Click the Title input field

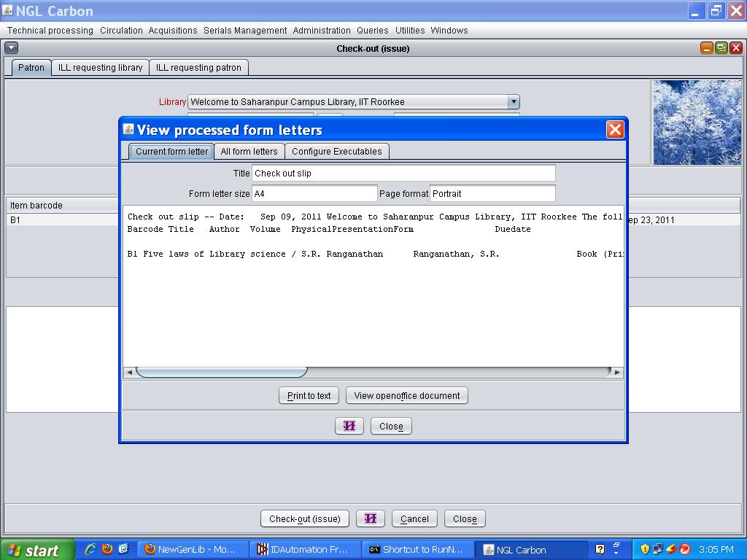[403, 174]
